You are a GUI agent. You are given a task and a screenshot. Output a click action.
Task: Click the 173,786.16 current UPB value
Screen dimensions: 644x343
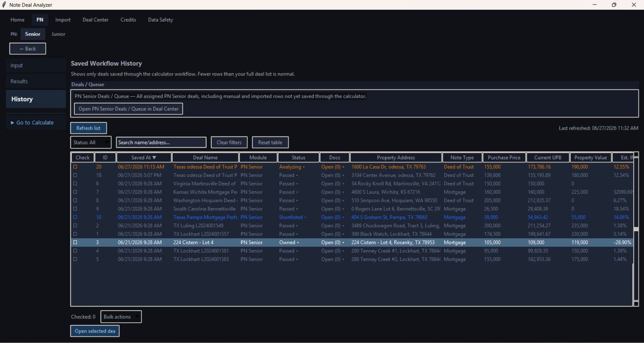tap(539, 167)
